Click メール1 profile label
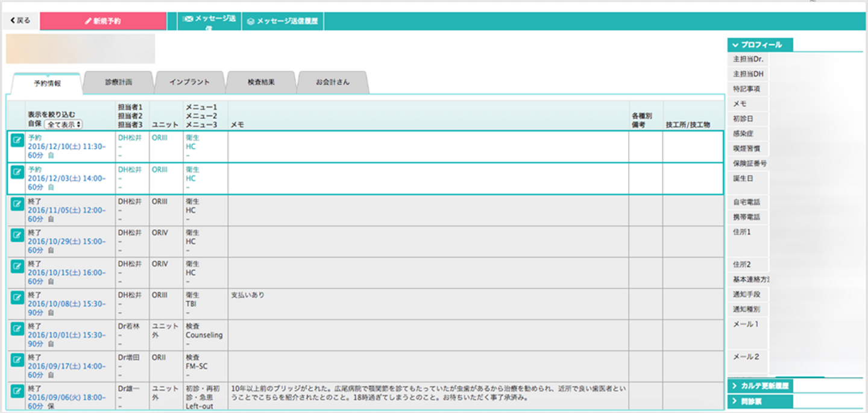The width and height of the screenshot is (868, 413). (746, 324)
